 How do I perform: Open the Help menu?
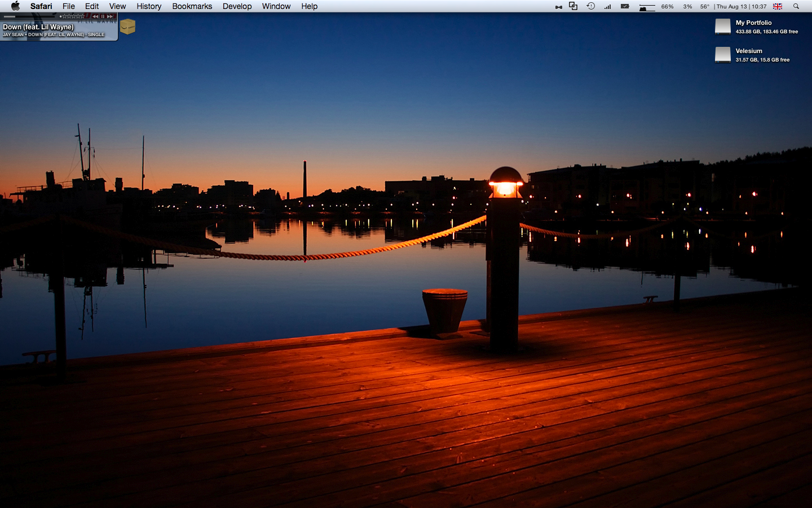click(x=309, y=6)
